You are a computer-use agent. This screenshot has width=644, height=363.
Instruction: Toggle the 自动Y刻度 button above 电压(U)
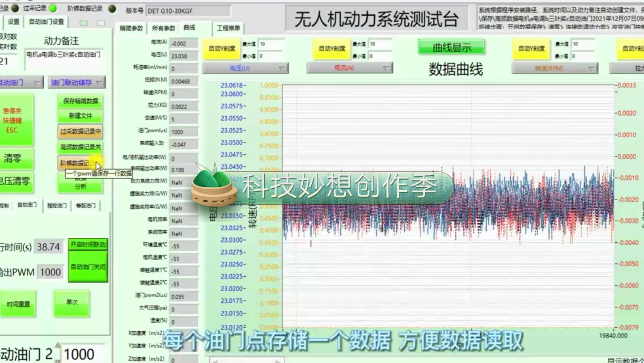tap(221, 49)
